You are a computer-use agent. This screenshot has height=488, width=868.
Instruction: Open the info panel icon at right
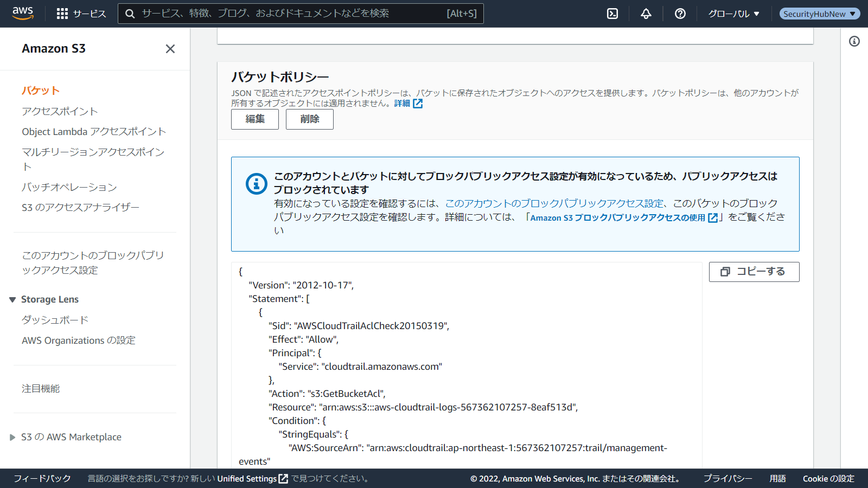pos(854,41)
